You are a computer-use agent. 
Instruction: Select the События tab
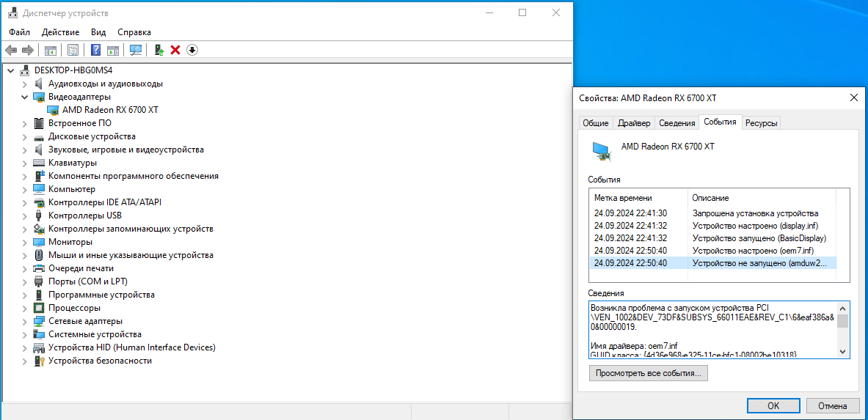point(721,122)
